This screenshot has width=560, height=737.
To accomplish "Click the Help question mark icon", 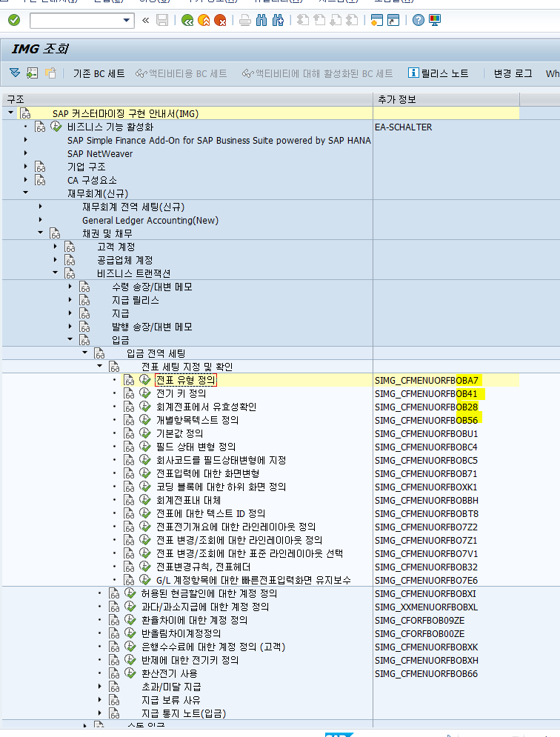I will click(418, 20).
